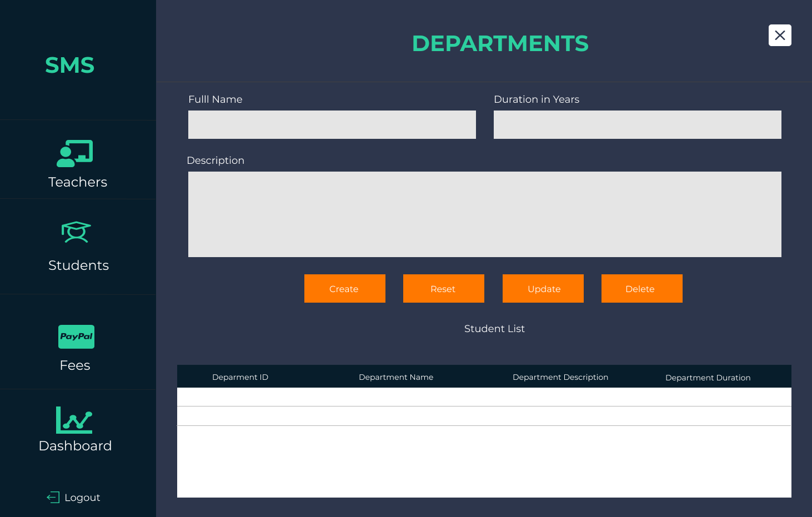Image resolution: width=812 pixels, height=517 pixels.
Task: Select the Teachers icon in the sidebar
Action: (x=76, y=153)
